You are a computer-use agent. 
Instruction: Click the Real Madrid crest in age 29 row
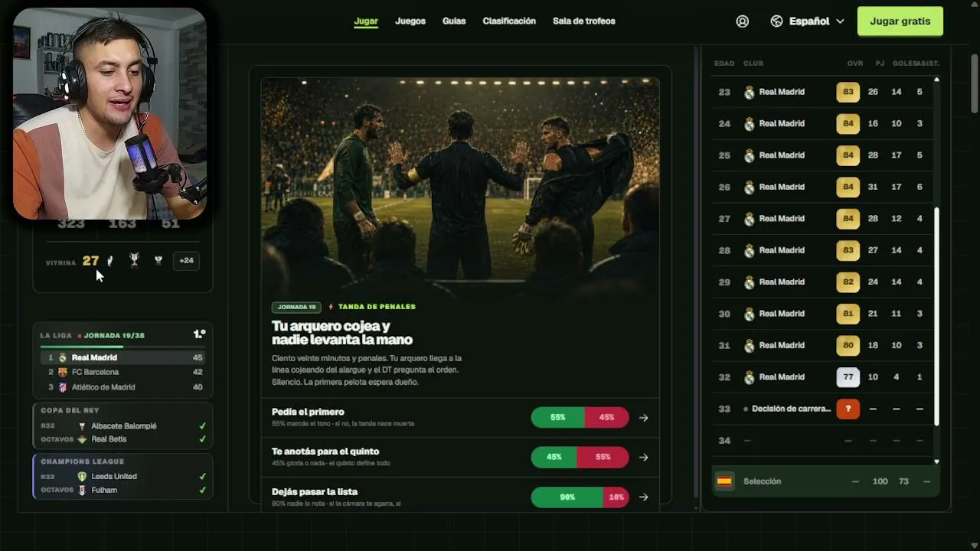(749, 282)
